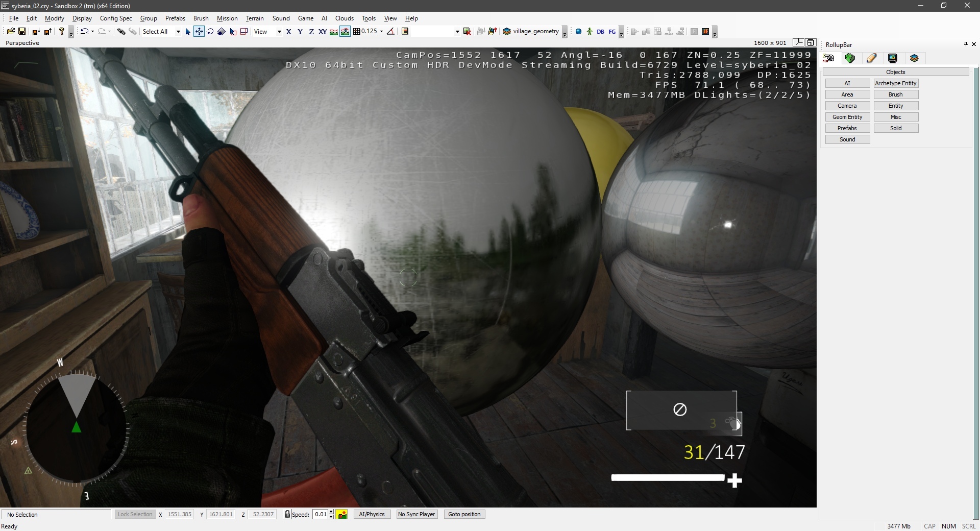Open the grid size 0.125 dropdown
The image size is (980, 531).
click(x=381, y=32)
